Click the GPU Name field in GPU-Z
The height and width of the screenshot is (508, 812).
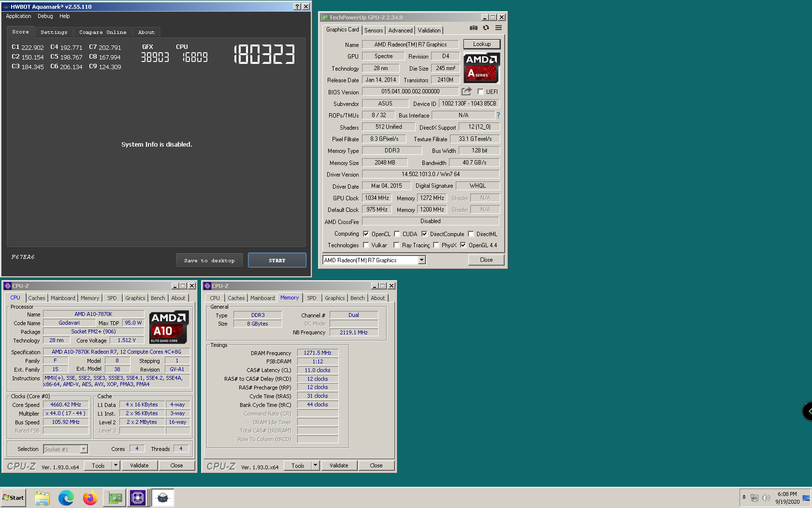click(410, 45)
